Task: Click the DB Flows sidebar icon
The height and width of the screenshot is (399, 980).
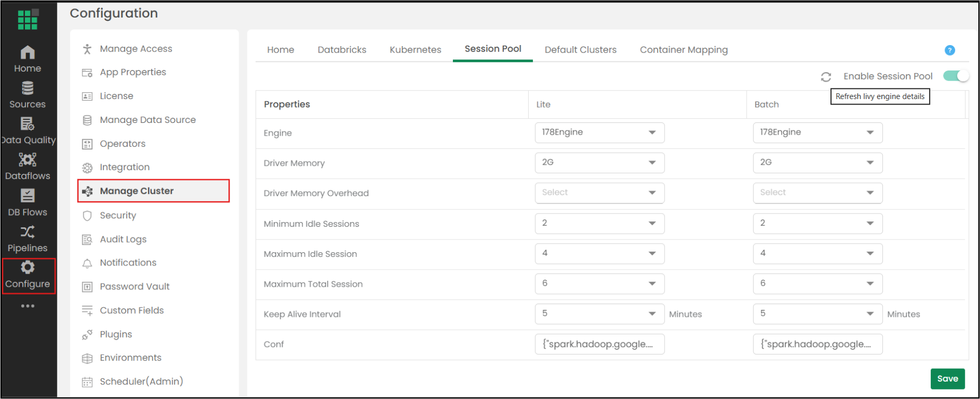Action: click(28, 203)
